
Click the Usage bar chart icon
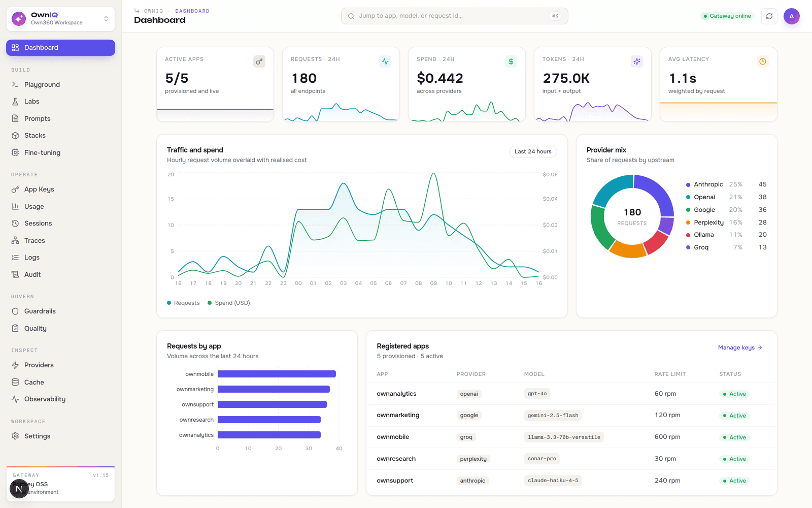coord(15,207)
